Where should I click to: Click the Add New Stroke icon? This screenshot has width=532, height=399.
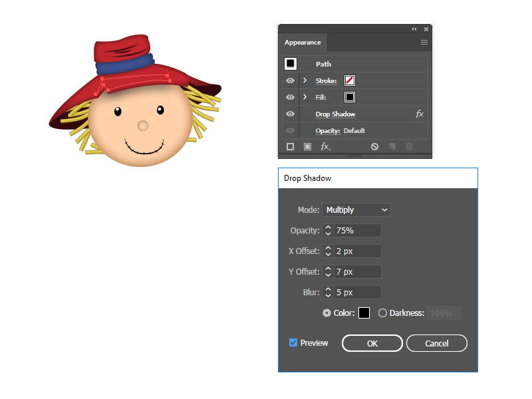[x=291, y=146]
